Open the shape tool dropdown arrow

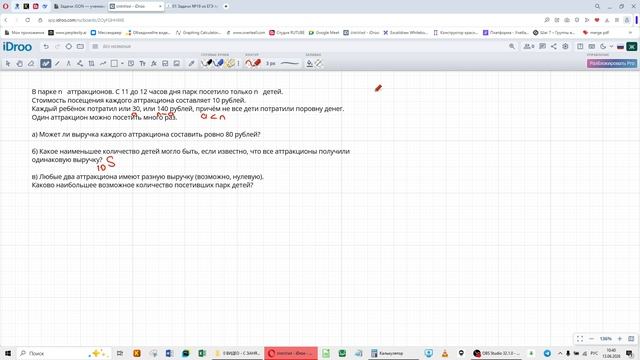click(122, 63)
